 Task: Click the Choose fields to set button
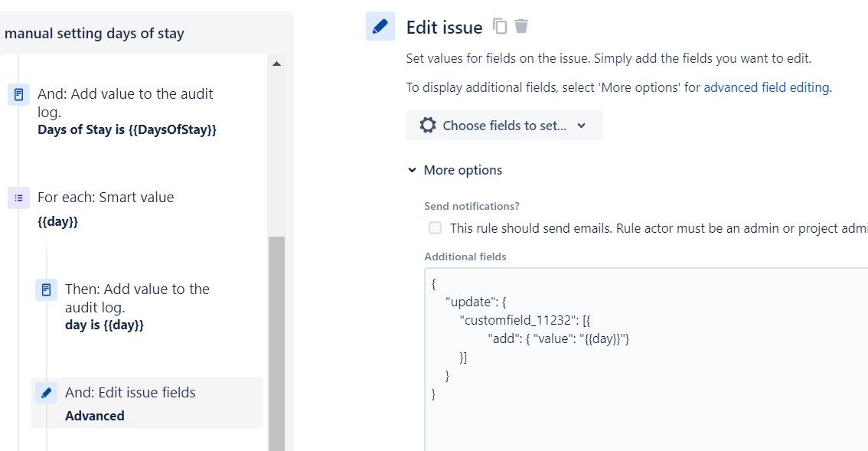pos(504,125)
